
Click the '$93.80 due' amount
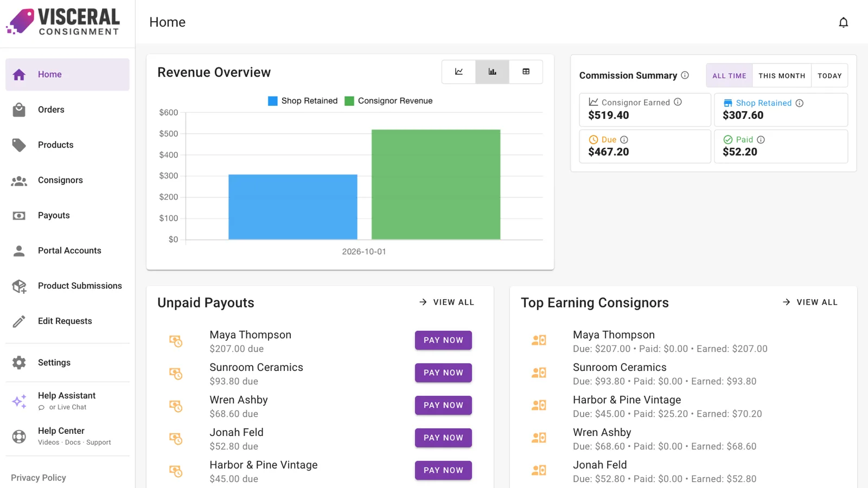click(x=234, y=382)
